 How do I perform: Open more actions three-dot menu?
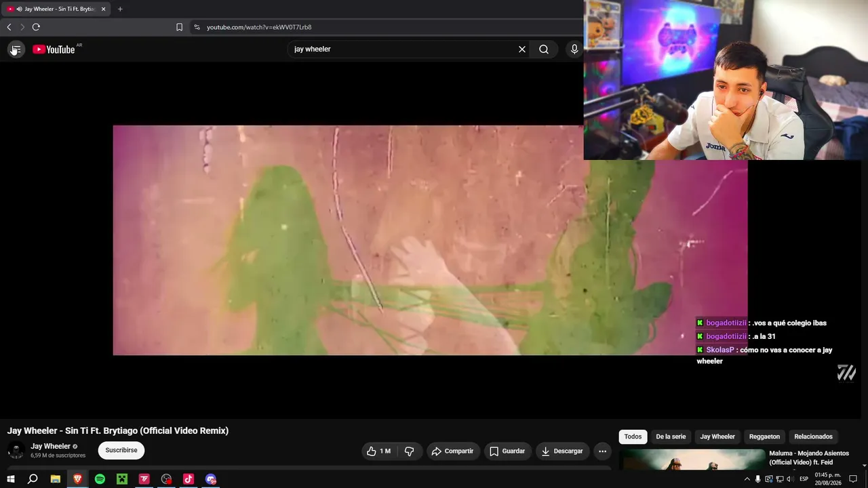coord(602,451)
